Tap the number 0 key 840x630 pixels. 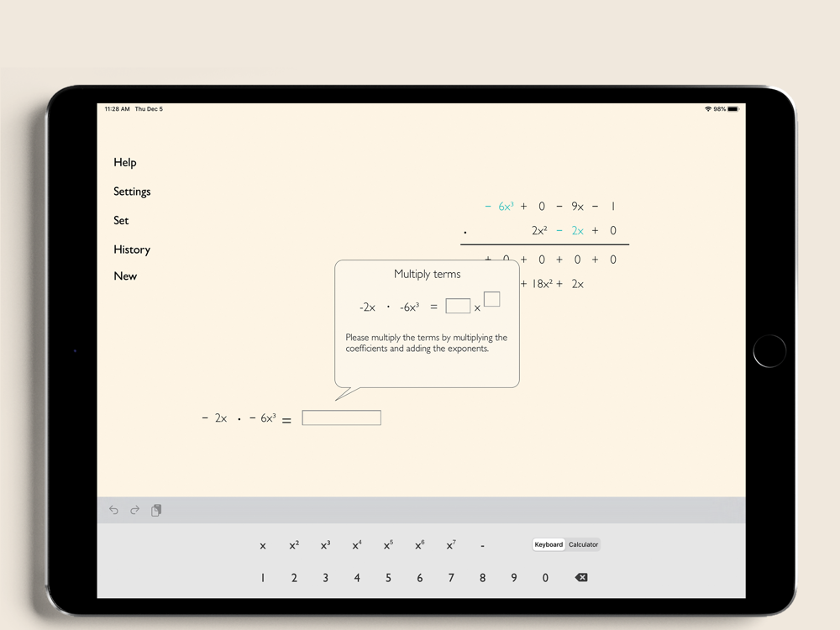(x=545, y=578)
